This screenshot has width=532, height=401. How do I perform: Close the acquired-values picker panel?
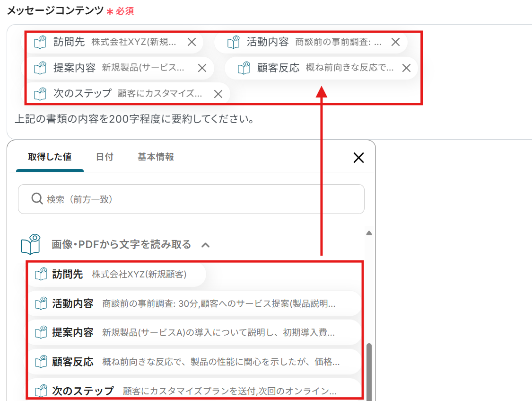point(358,158)
